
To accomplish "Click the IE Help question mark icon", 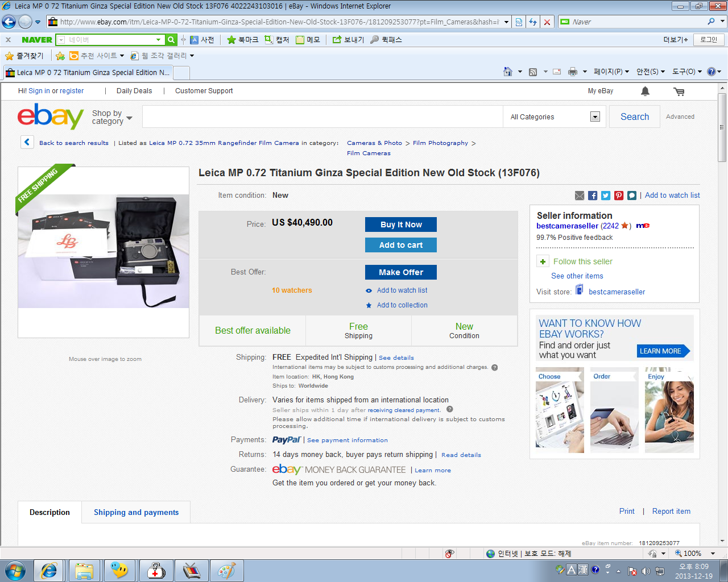I will (711, 72).
